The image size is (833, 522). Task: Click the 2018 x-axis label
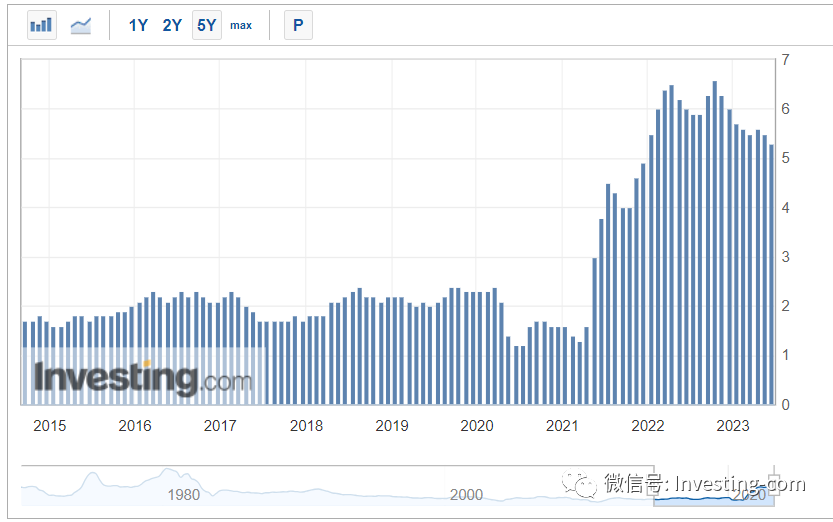point(306,425)
